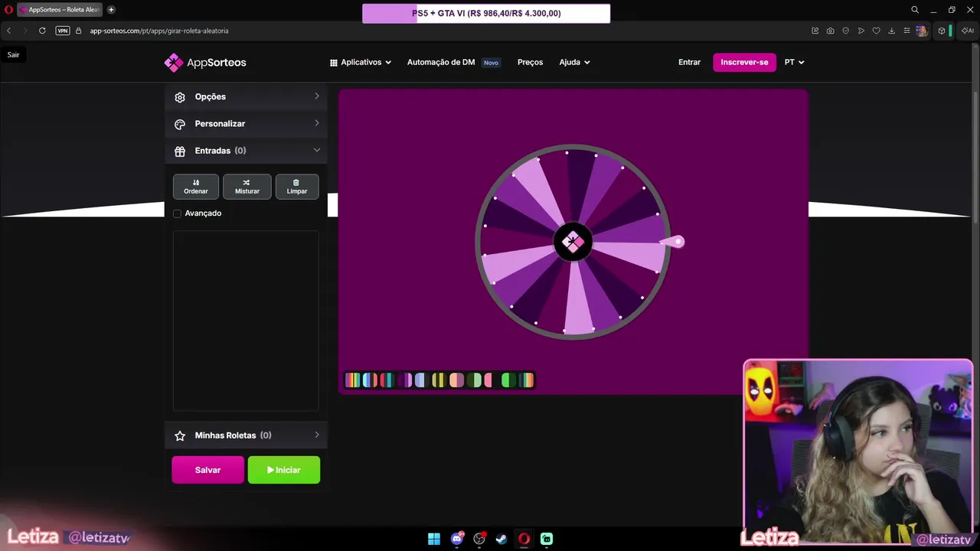Click the Sair exit button
The width and height of the screenshot is (980, 551).
click(x=14, y=55)
